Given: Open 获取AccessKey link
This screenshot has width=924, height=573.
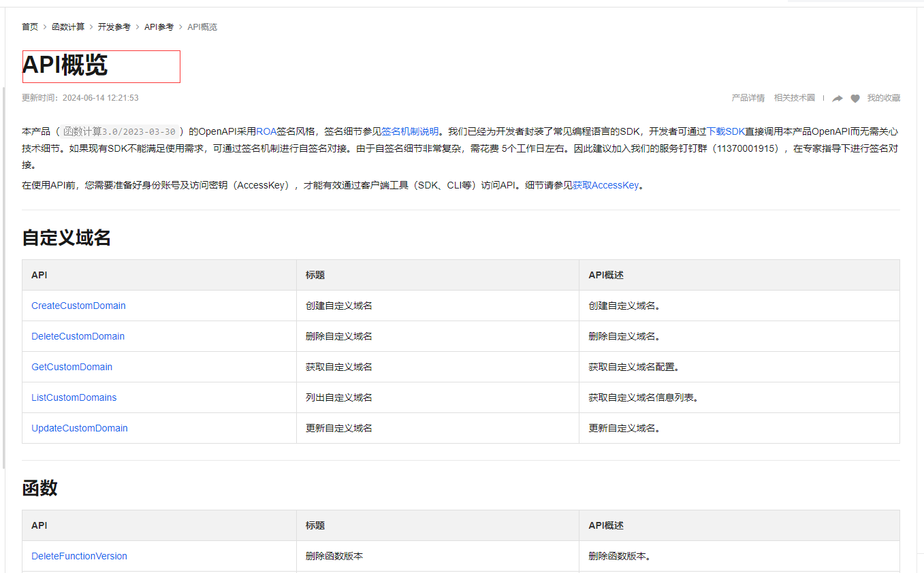Looking at the screenshot, I should click(x=605, y=184).
